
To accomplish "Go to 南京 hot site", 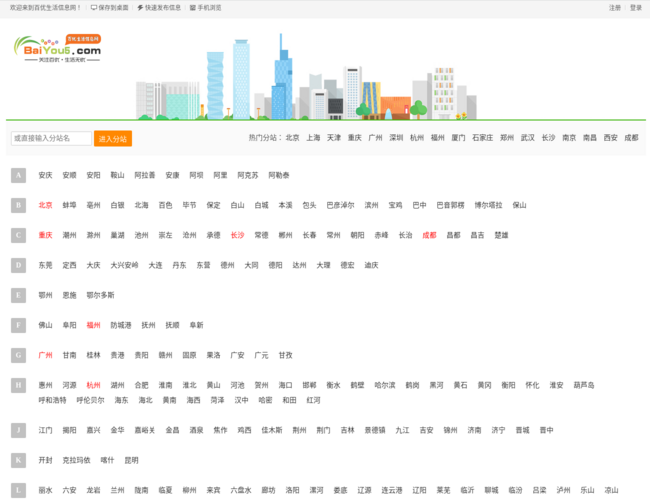I will click(569, 138).
